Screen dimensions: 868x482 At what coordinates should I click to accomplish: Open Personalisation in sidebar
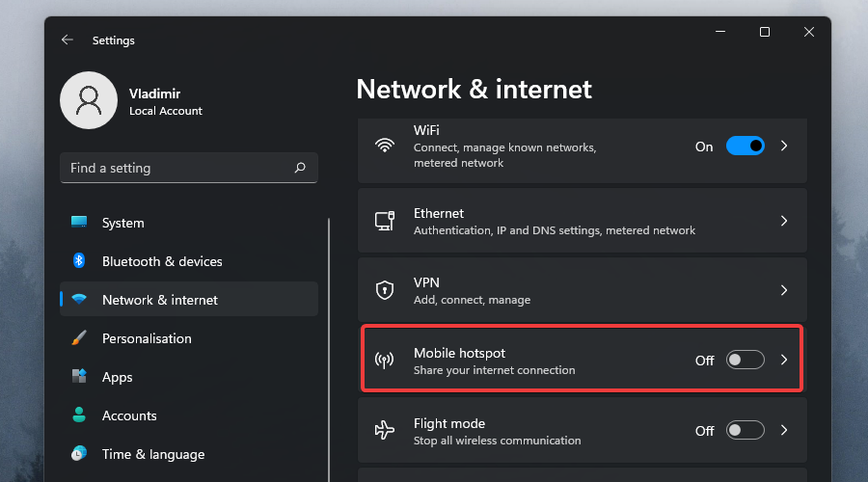click(147, 338)
